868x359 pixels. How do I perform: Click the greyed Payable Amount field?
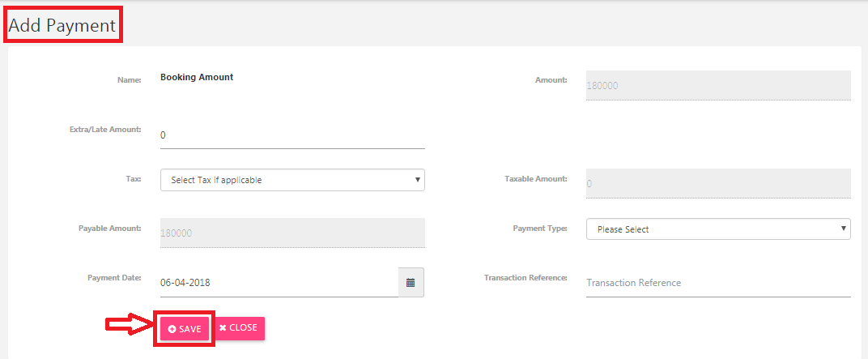tap(292, 233)
